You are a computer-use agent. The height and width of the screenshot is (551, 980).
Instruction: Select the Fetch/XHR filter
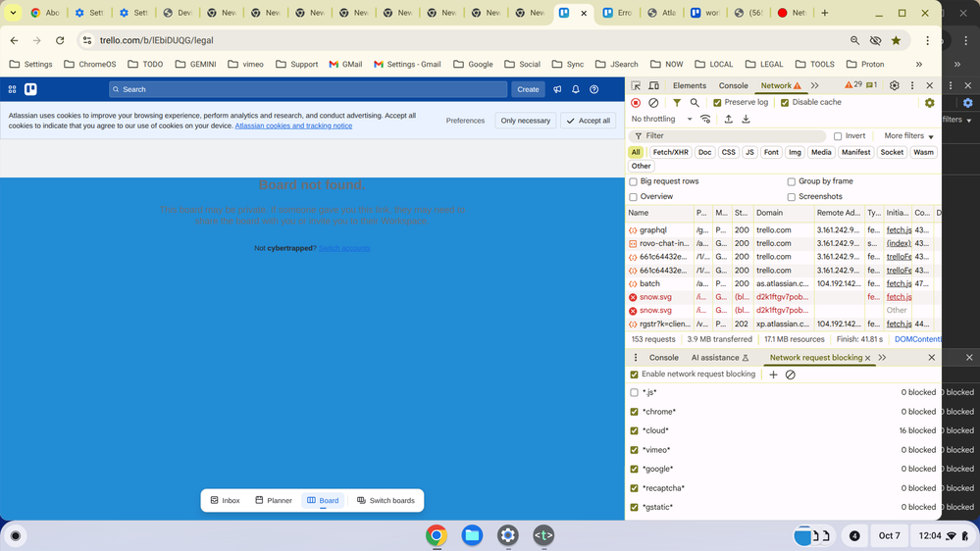(670, 152)
